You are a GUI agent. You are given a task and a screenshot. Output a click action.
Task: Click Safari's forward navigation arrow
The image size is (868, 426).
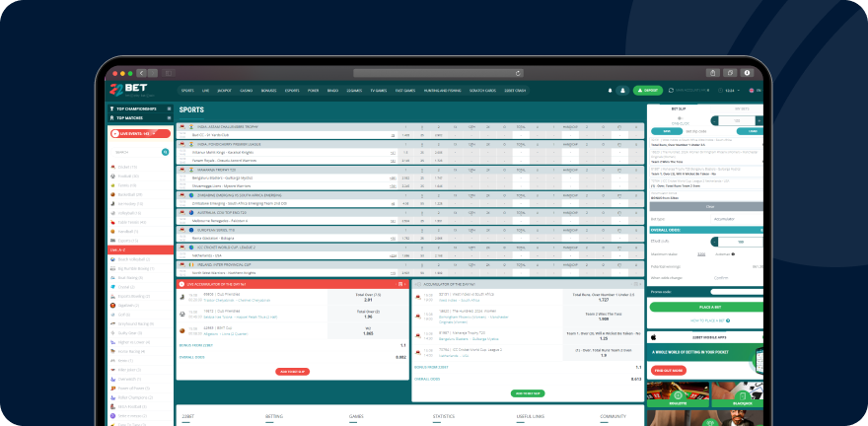tap(152, 73)
